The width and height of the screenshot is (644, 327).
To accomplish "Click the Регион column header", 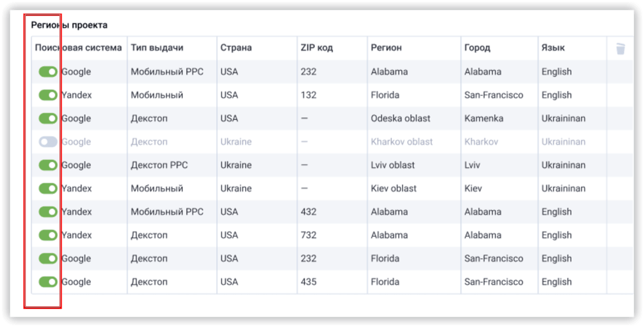I will point(386,48).
